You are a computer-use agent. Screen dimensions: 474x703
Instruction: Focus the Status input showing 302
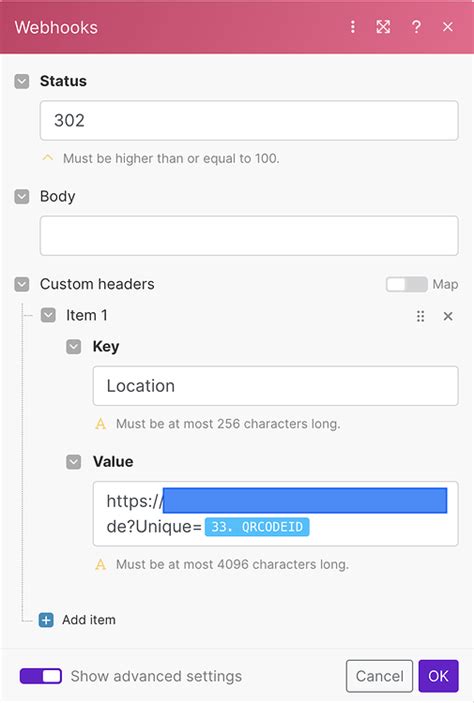(x=249, y=121)
